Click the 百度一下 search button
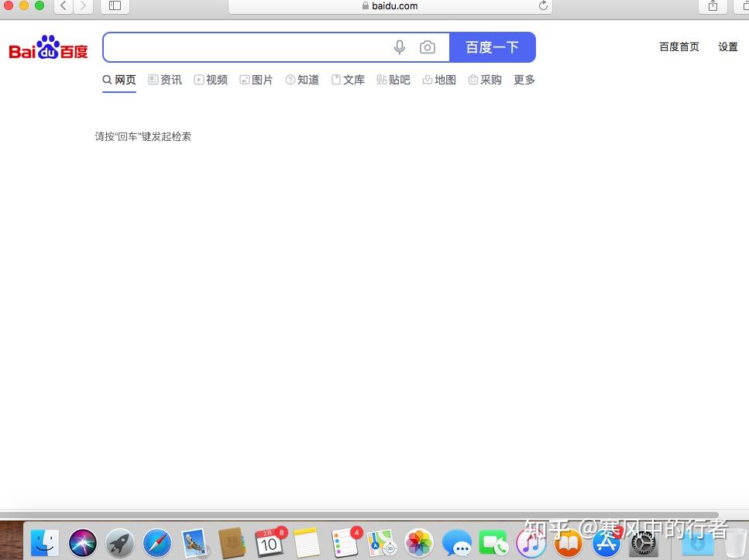The width and height of the screenshot is (749, 560). coord(493,47)
